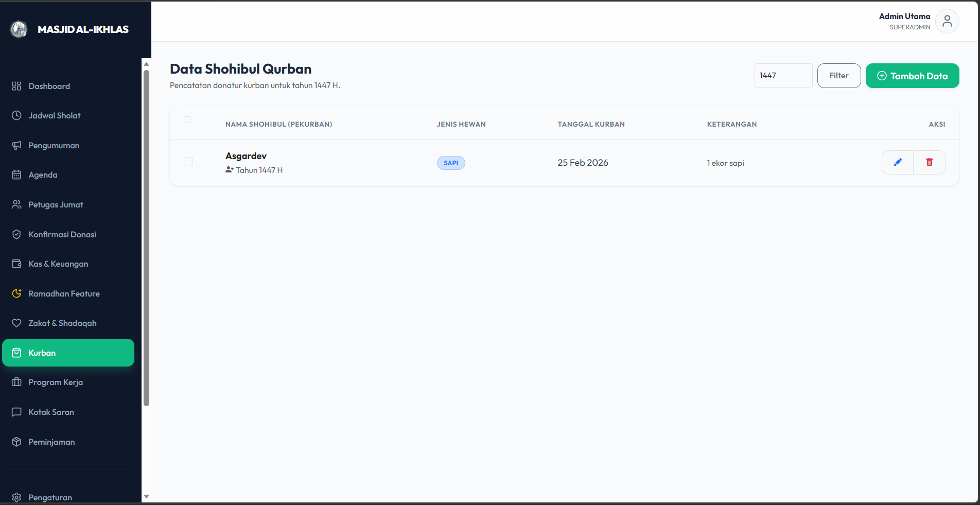Click MASJID AL-IKHLAS brand title
980x505 pixels.
pyautogui.click(x=83, y=29)
